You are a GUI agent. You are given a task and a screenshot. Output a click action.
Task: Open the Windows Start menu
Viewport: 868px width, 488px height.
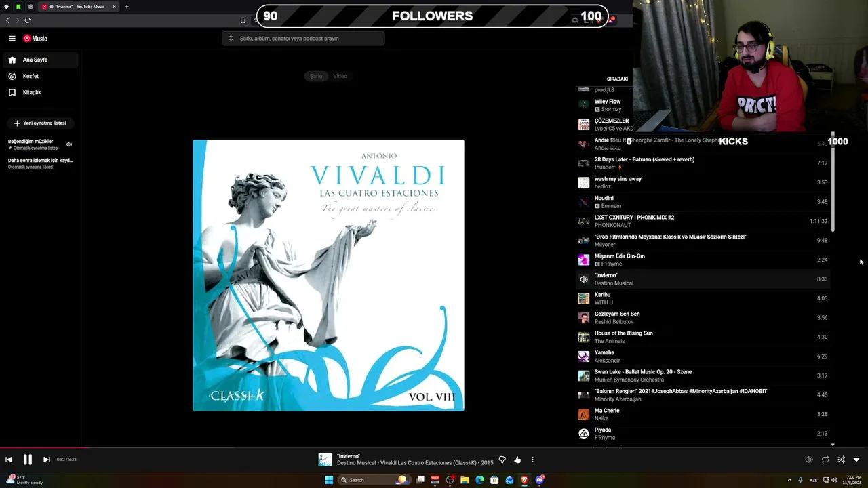pos(329,480)
